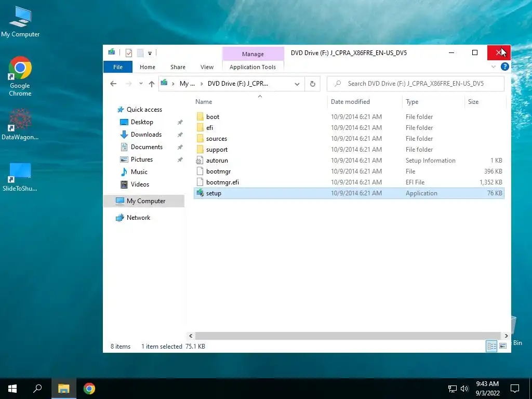Open the Recent locations dropdown arrow
Image resolution: width=532 pixels, height=399 pixels.
[141, 84]
